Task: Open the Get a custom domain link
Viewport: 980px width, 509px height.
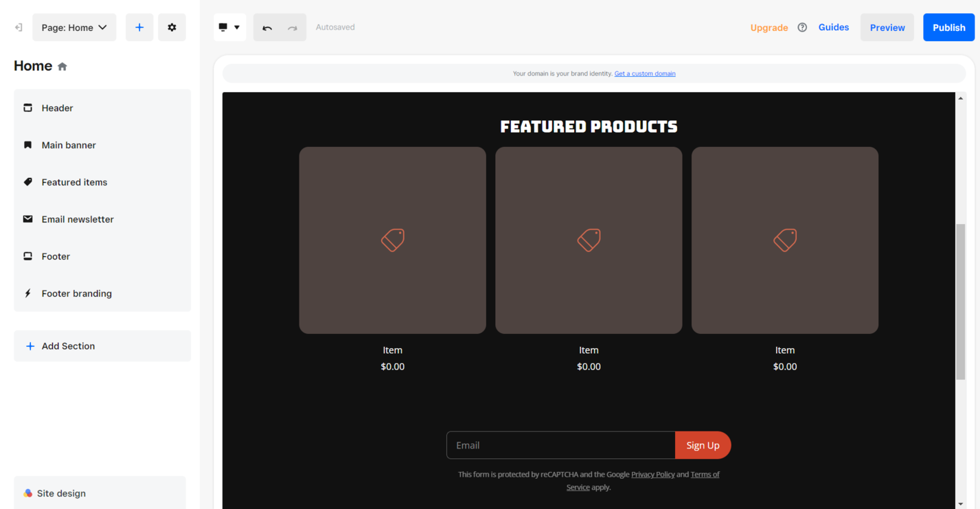Action: (644, 73)
